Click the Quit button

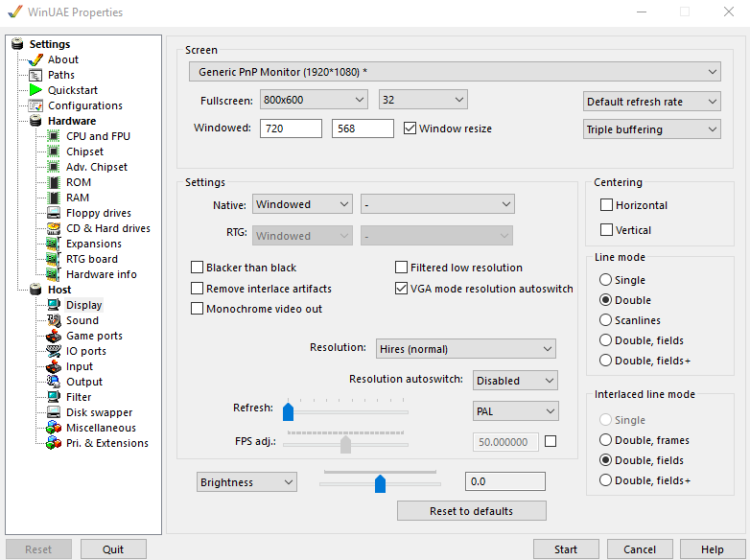[113, 549]
